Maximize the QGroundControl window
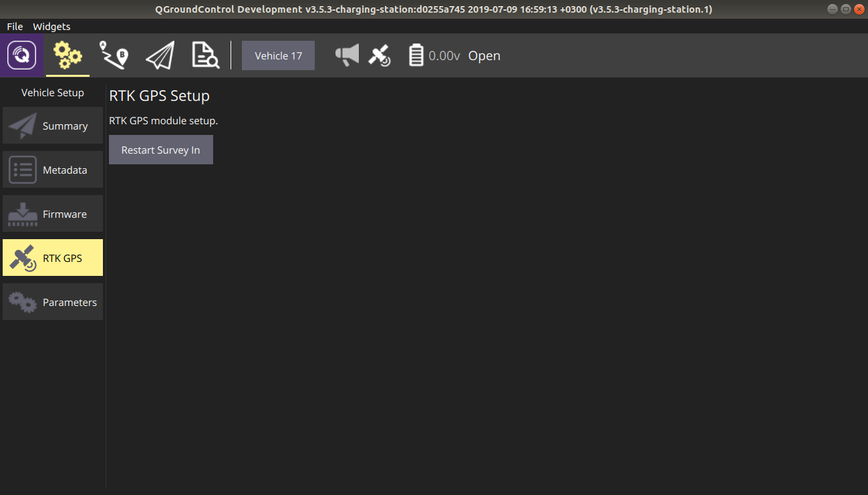868x495 pixels. coord(845,9)
